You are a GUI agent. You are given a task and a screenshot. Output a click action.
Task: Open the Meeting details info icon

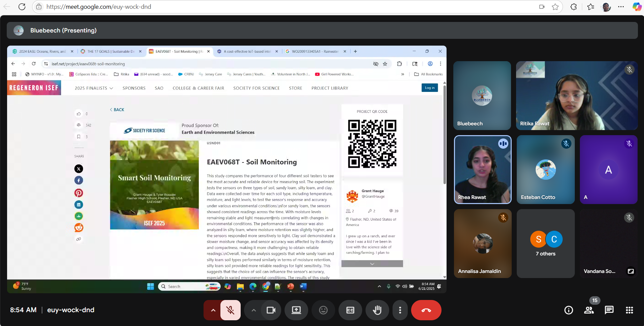568,310
